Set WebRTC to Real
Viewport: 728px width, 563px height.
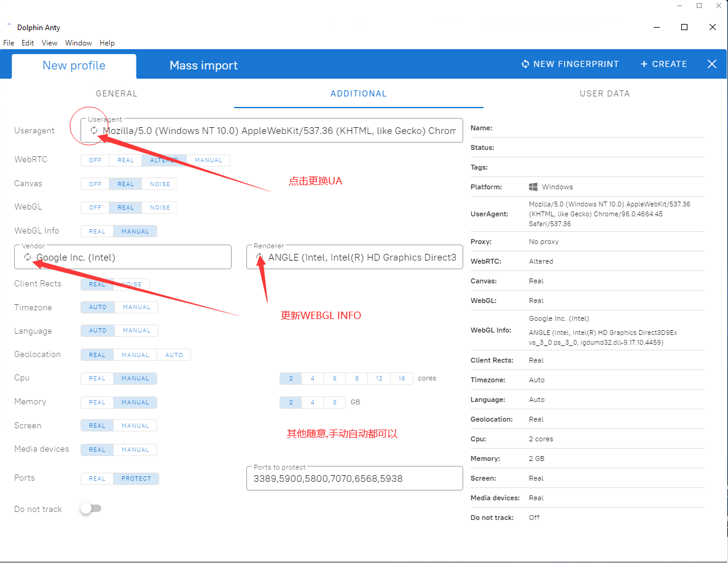pyautogui.click(x=125, y=160)
